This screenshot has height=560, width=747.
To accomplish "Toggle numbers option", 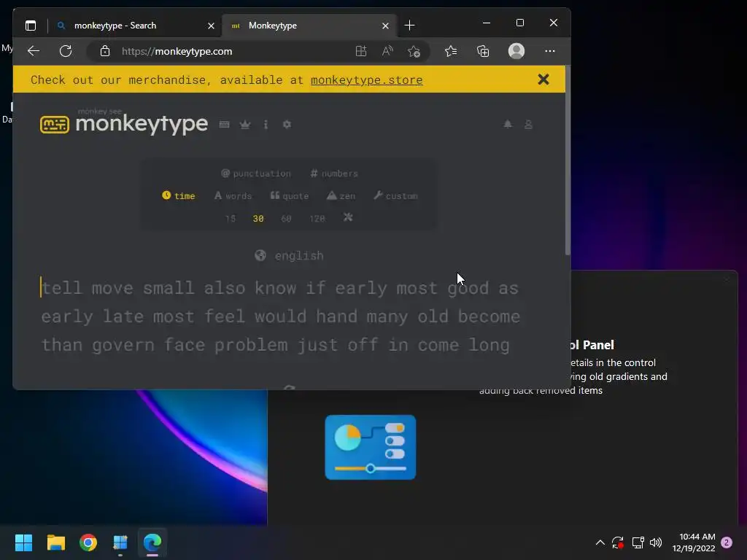I will tap(334, 174).
